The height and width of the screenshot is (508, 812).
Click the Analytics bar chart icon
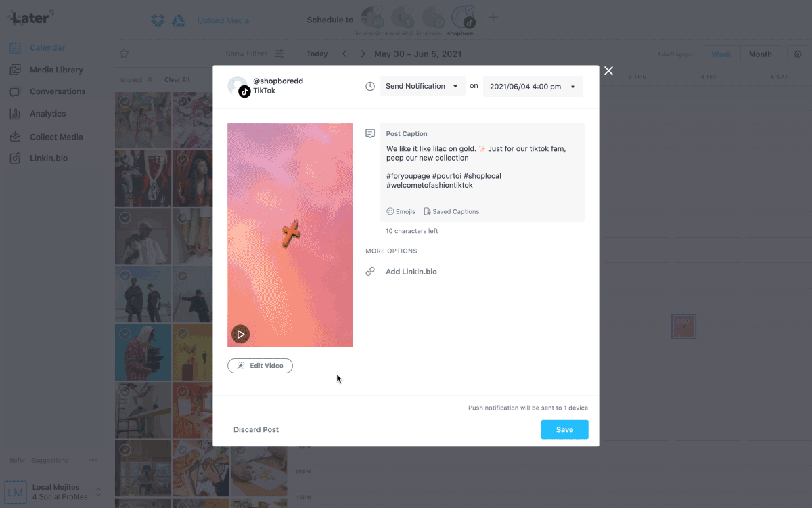coord(15,114)
